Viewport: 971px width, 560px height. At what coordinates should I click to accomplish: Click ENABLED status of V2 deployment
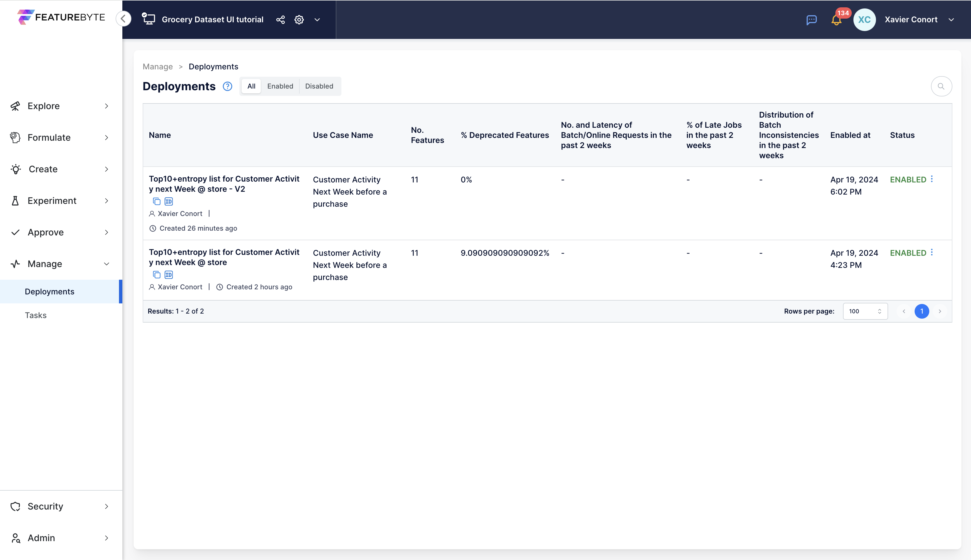(908, 180)
